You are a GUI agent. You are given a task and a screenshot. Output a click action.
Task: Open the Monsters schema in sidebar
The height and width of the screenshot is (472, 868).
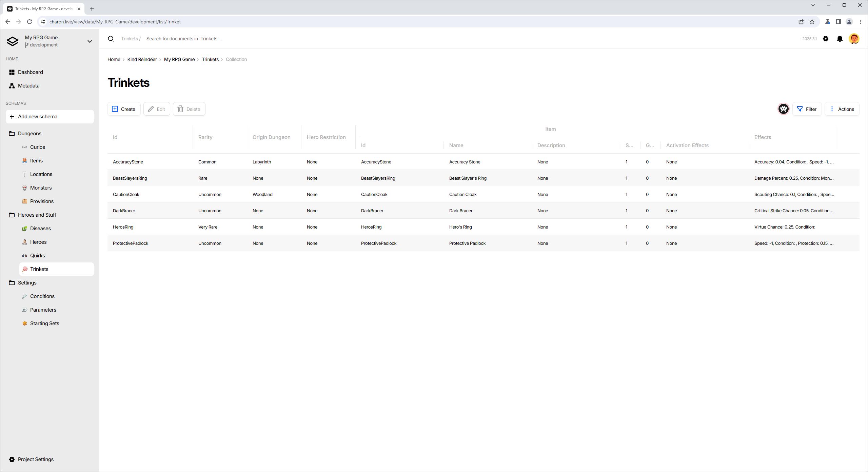(41, 188)
